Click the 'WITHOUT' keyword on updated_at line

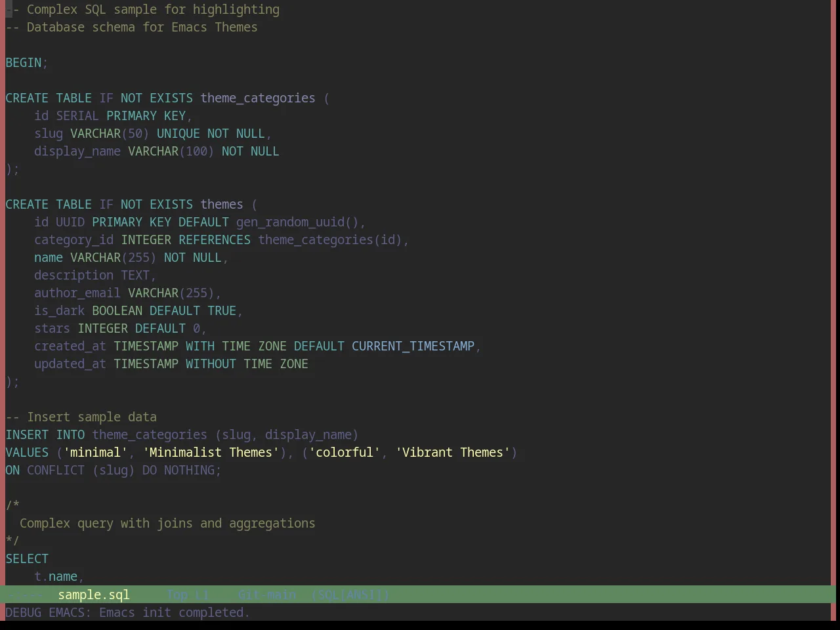pyautogui.click(x=211, y=364)
